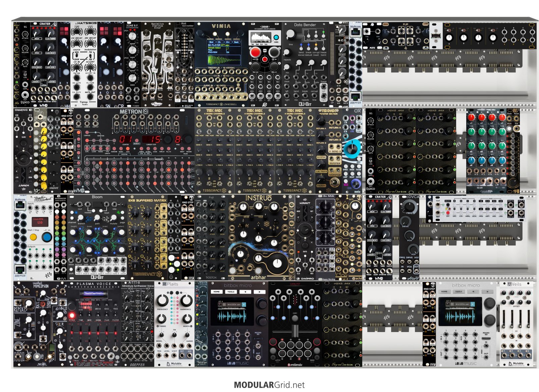Click the cyan channel button on Zadar
Viewport: 539px width, 392px height.
(276, 38)
